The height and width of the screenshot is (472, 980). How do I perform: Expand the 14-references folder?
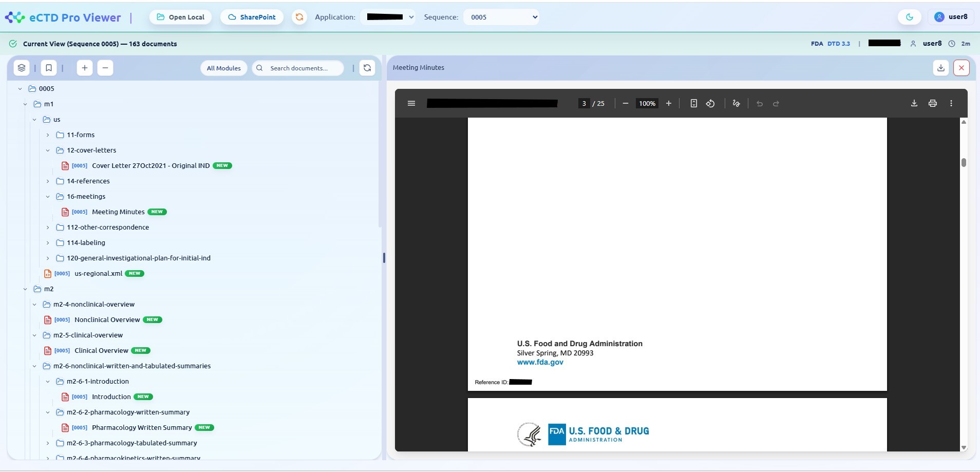point(48,181)
